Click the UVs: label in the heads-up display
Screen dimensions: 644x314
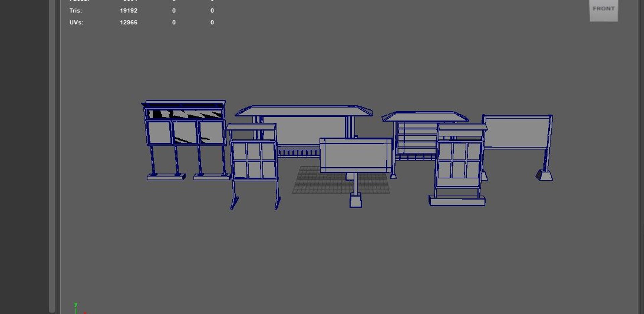[x=76, y=23]
